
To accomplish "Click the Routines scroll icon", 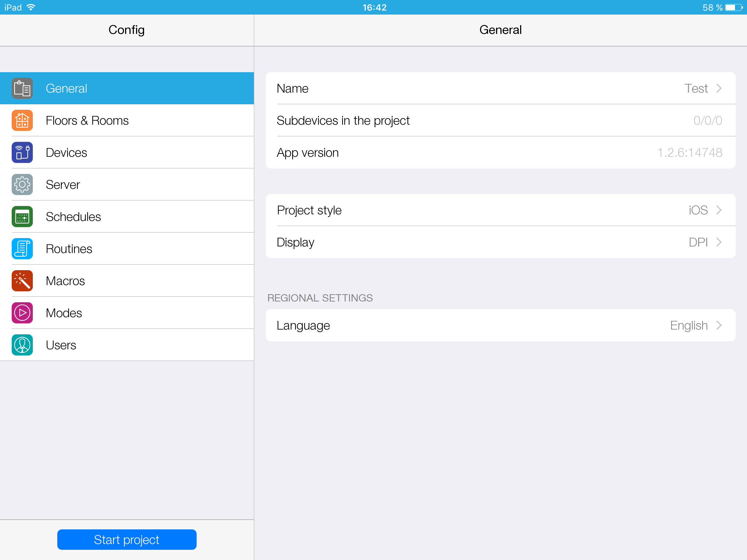I will [22, 249].
